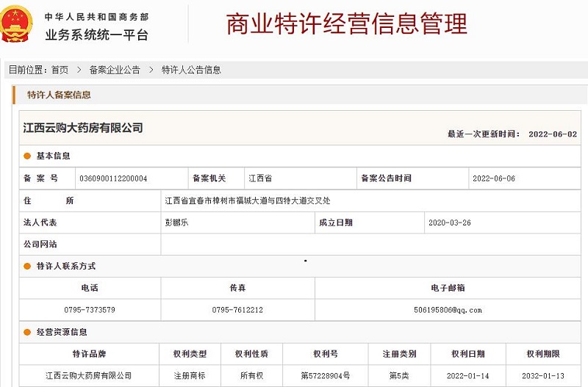This screenshot has height=387, width=588.
Task: Click the 备案公告时间 label
Action: pyautogui.click(x=387, y=178)
